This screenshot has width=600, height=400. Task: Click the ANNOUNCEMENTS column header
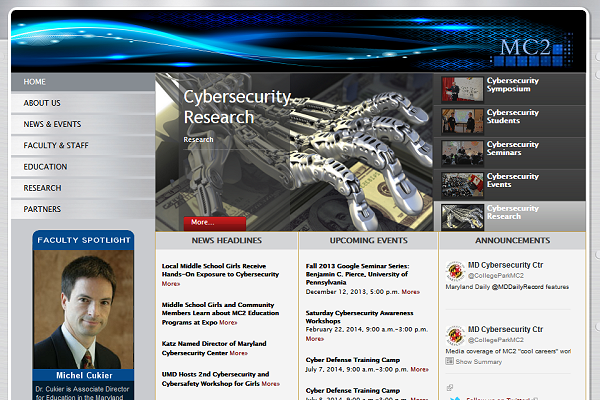click(x=512, y=240)
